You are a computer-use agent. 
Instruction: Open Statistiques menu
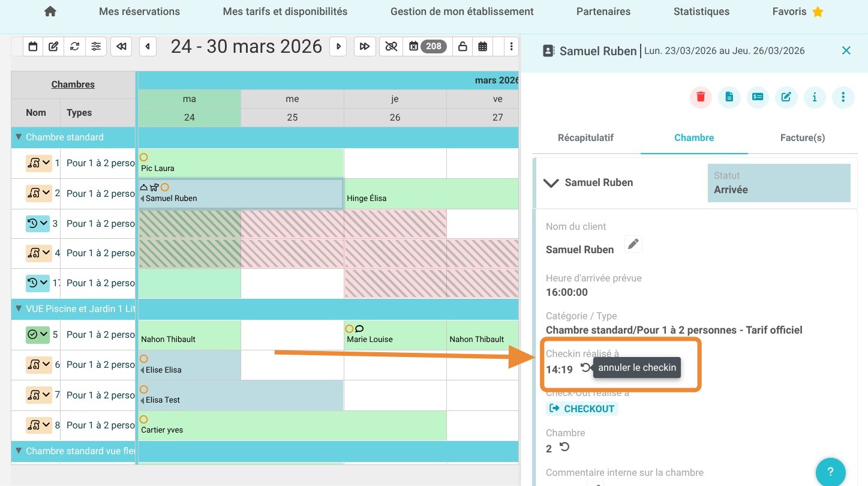click(x=701, y=11)
